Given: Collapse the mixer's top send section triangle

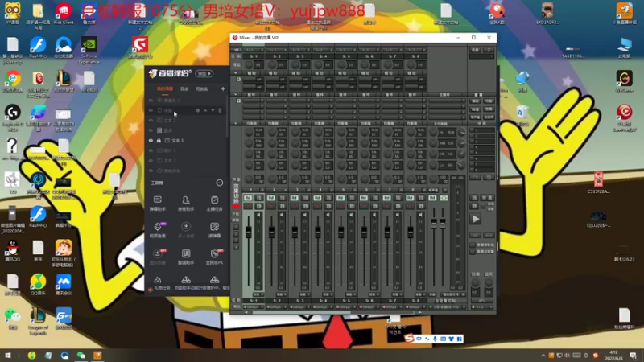Looking at the screenshot, I should [x=236, y=73].
